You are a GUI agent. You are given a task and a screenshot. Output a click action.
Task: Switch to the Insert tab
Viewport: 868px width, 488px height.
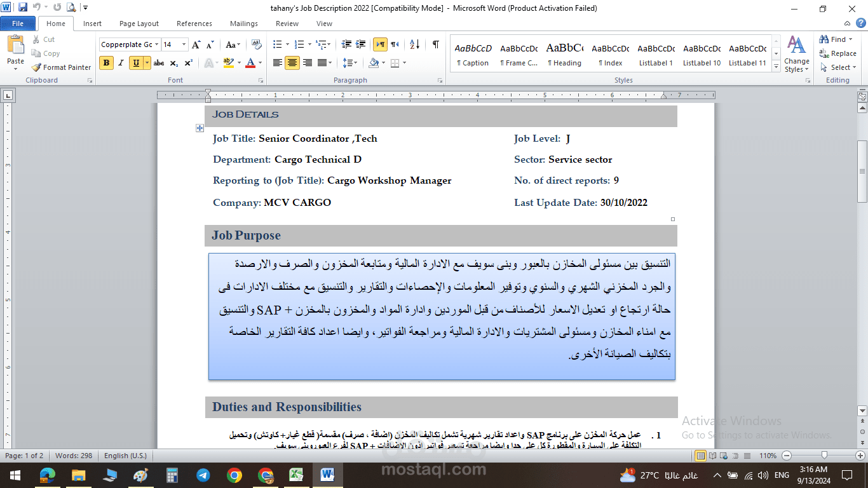(92, 24)
